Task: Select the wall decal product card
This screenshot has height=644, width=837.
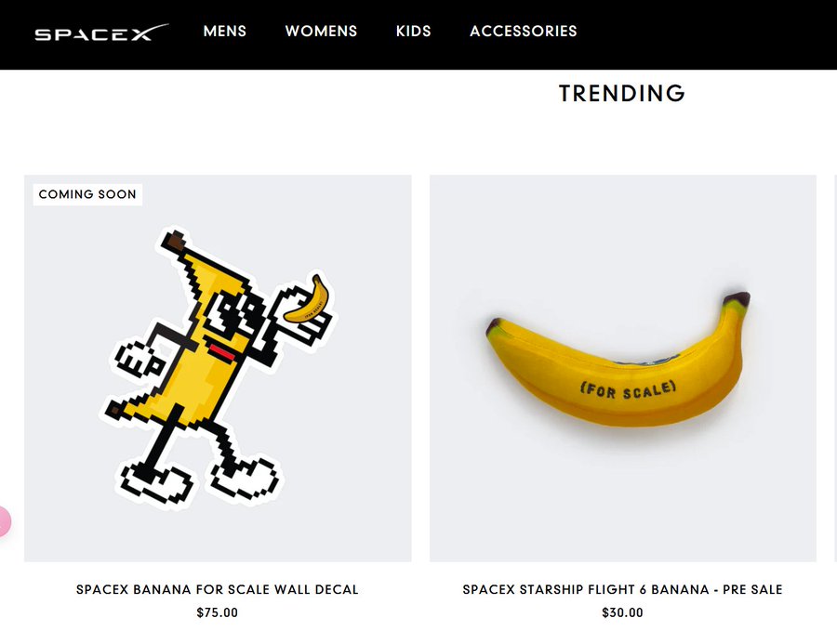Action: click(x=217, y=367)
